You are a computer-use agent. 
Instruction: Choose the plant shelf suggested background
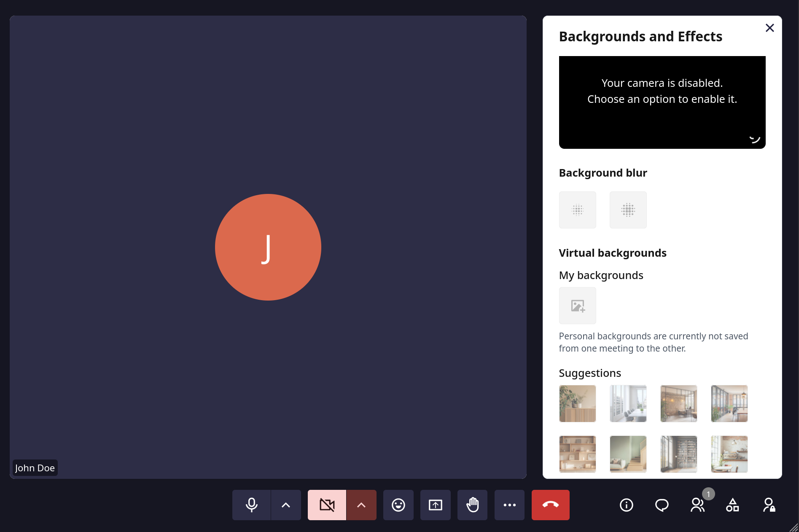[x=578, y=403]
